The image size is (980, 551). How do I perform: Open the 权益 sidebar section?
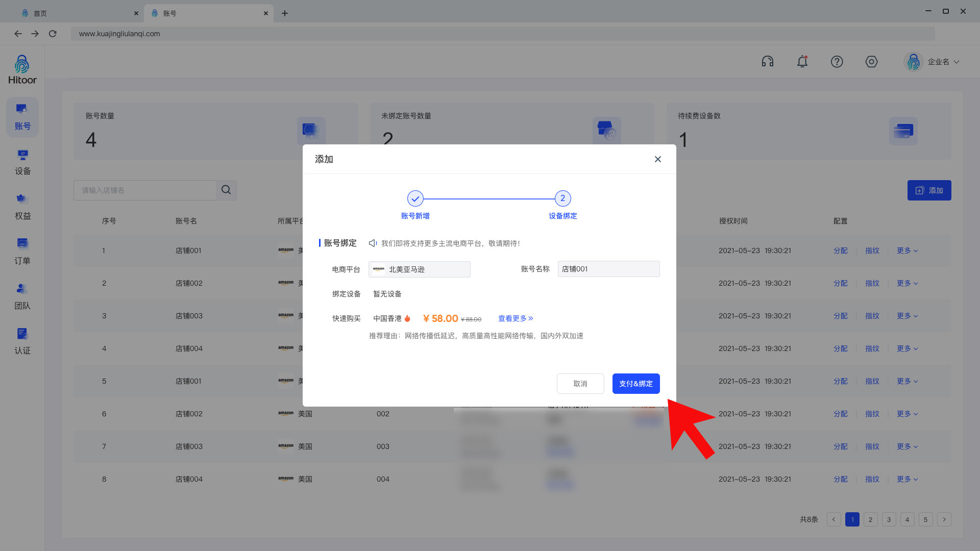coord(22,207)
